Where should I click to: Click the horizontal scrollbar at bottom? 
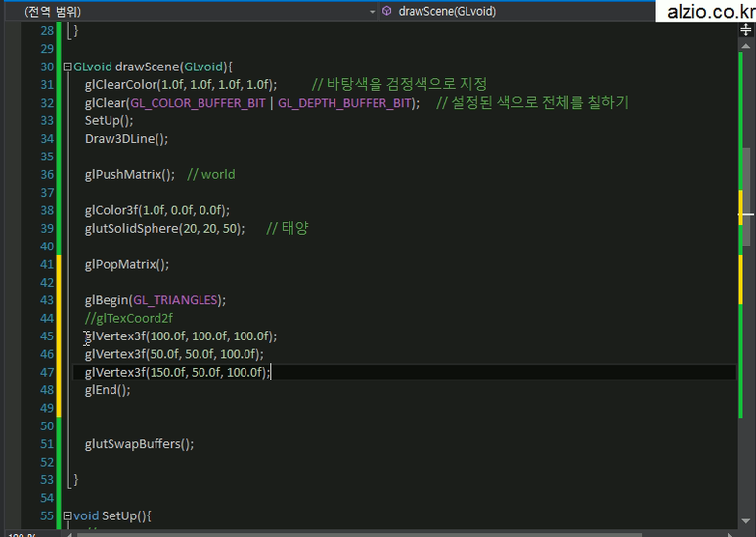(x=359, y=534)
